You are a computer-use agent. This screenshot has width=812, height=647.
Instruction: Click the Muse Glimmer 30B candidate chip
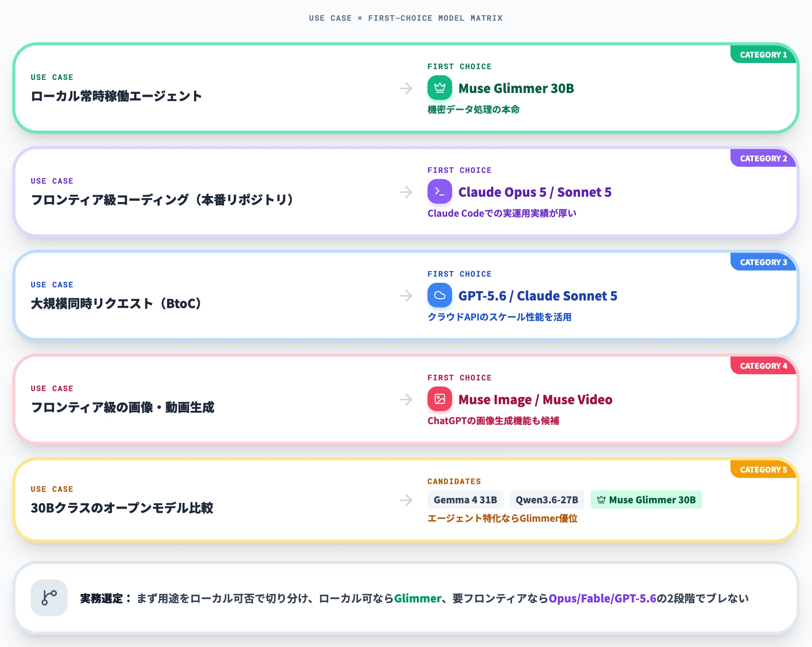coord(646,500)
